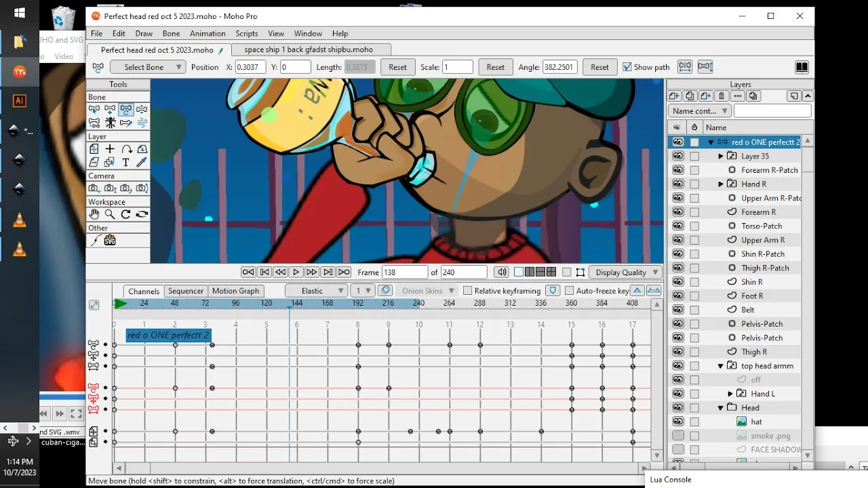Open the Scripts menu
This screenshot has width=868, height=488.
pos(247,33)
